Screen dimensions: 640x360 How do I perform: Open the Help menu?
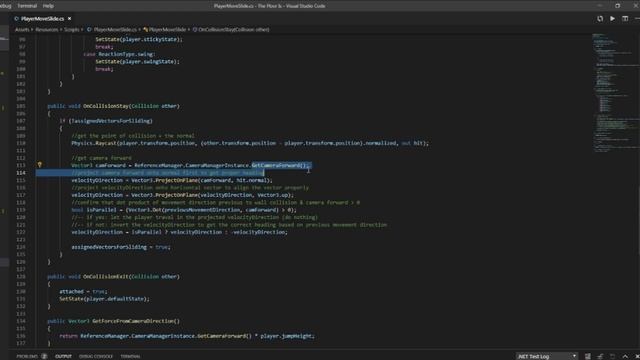48,6
